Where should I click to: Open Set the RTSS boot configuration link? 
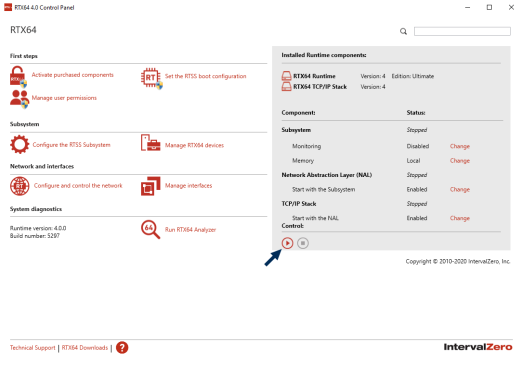[205, 76]
